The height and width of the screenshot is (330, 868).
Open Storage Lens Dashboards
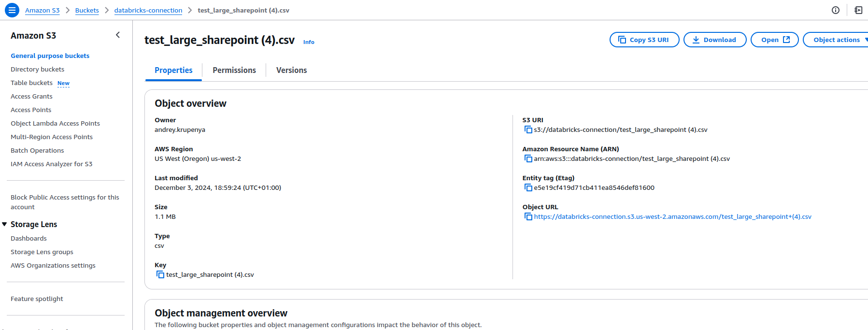tap(28, 238)
